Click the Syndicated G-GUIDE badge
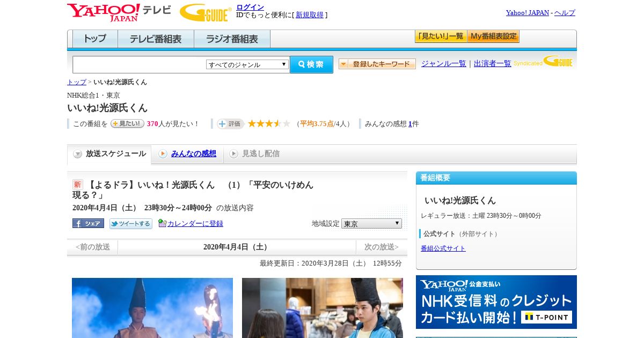The height and width of the screenshot is (338, 644). point(543,62)
